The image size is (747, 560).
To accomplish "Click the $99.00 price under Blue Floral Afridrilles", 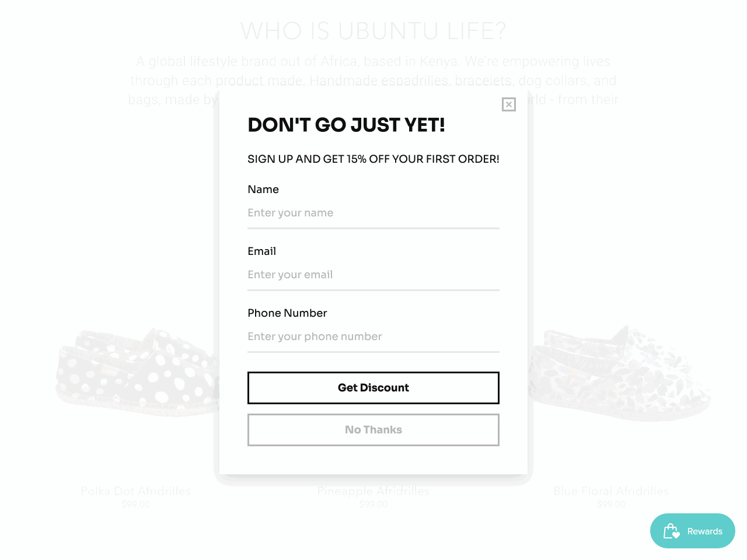I will tap(611, 504).
